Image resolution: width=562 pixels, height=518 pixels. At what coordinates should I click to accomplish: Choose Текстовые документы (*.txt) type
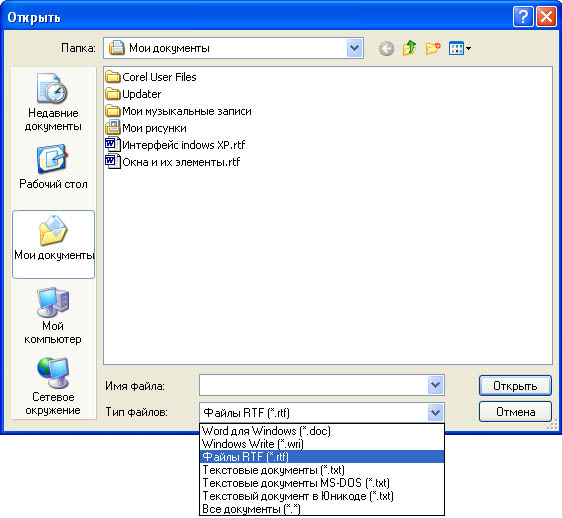[x=322, y=470]
